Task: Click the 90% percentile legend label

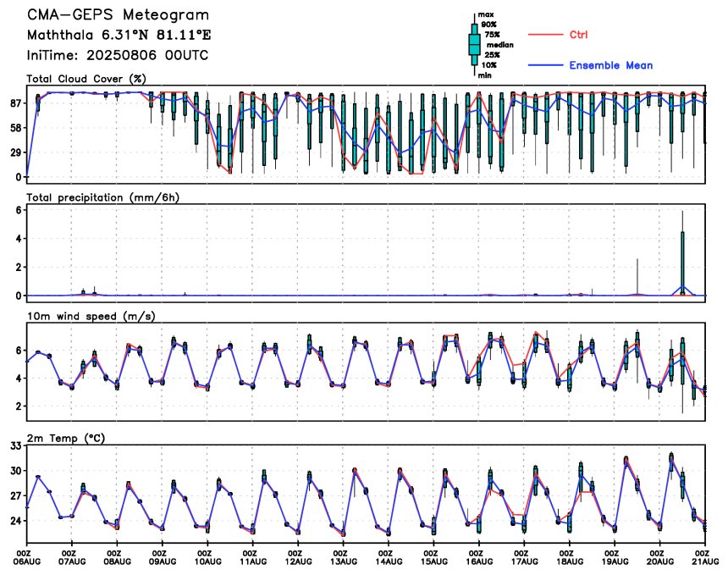Action: [x=488, y=25]
